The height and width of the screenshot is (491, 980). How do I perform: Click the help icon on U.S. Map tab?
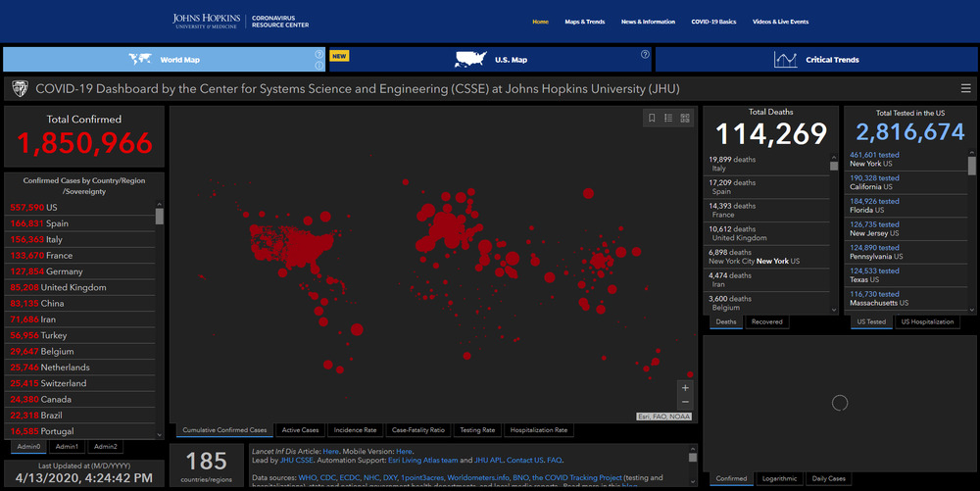click(x=645, y=55)
